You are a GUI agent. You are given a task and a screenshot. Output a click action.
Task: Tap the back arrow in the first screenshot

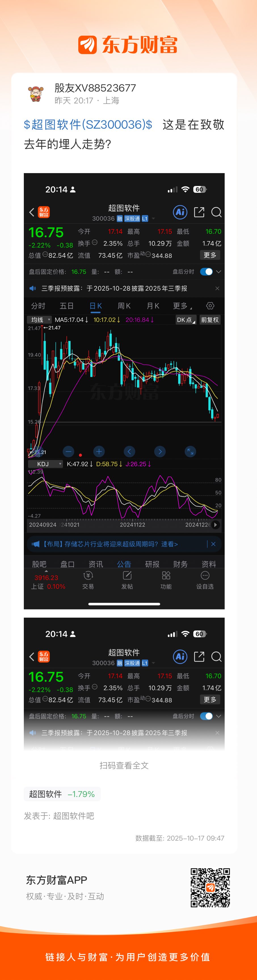pos(31,212)
